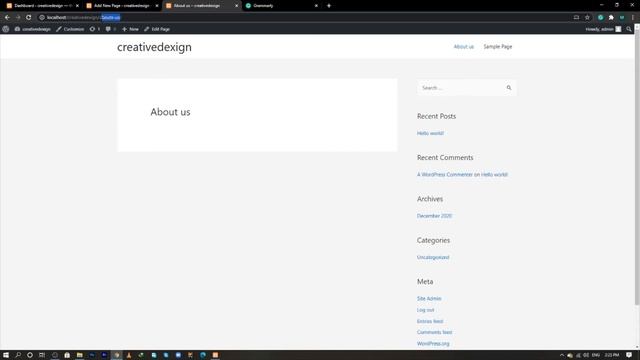
Task: Open admin bar search magnifier
Action: (x=629, y=29)
